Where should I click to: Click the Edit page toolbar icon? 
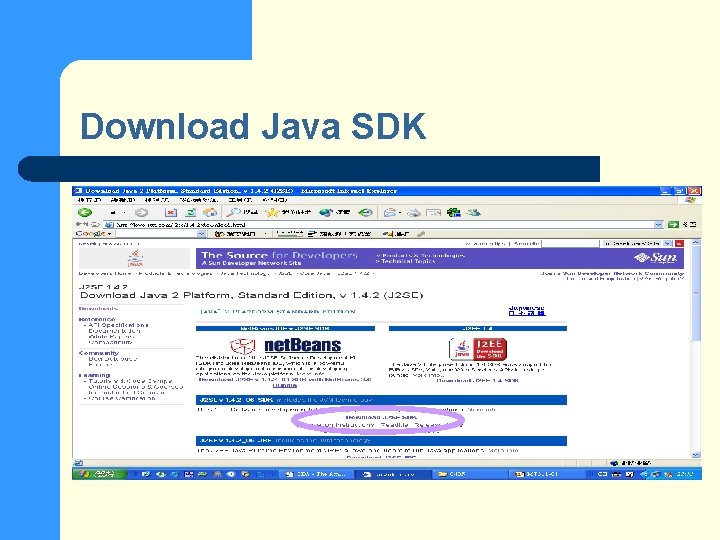433,212
